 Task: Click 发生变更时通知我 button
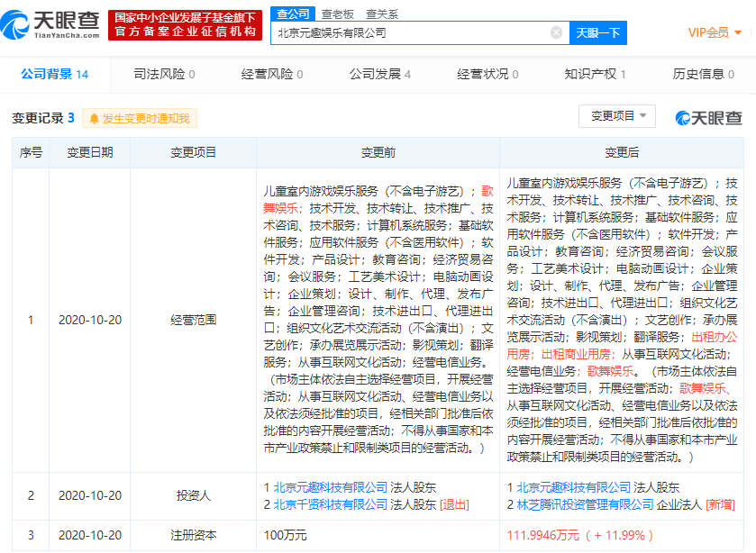(x=140, y=119)
